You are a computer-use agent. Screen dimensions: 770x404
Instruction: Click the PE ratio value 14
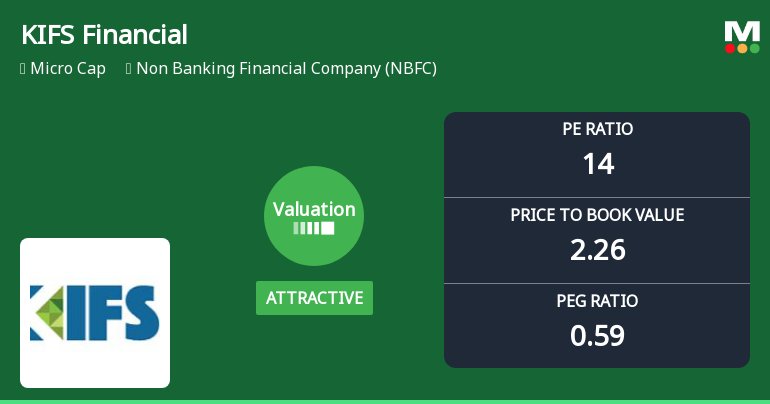(597, 163)
